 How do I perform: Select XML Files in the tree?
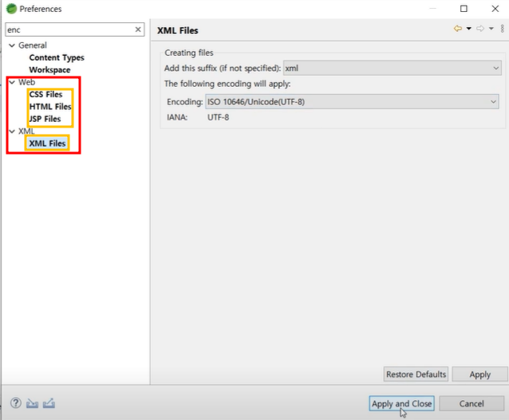[x=47, y=143]
